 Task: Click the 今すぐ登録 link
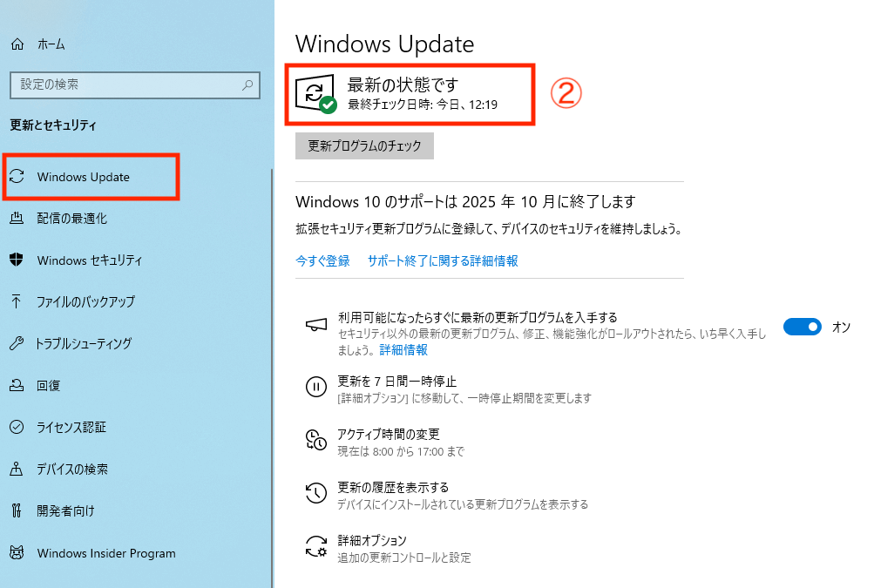click(322, 260)
